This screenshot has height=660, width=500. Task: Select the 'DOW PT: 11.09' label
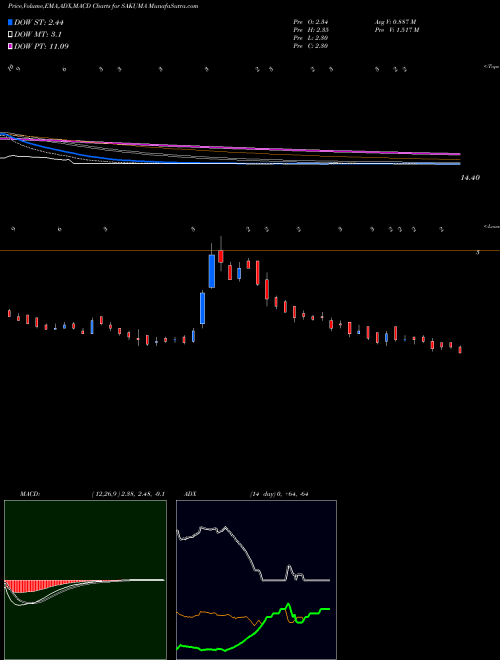41,46
